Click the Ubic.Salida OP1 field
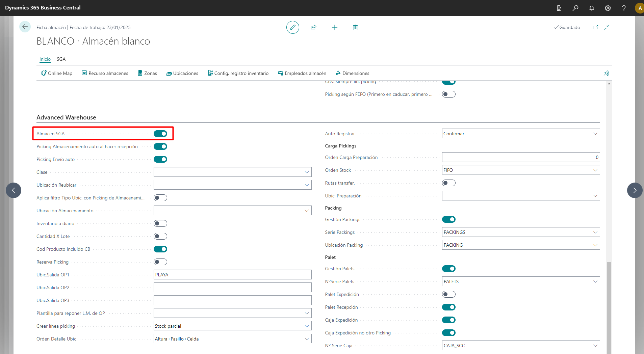Viewport: 644px width, 354px height. [232, 275]
